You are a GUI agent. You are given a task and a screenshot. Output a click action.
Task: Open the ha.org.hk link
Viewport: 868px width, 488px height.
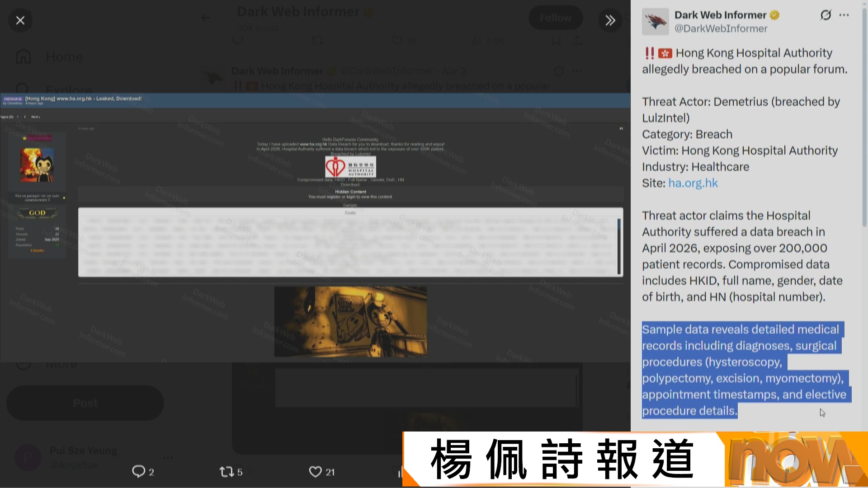click(x=693, y=183)
